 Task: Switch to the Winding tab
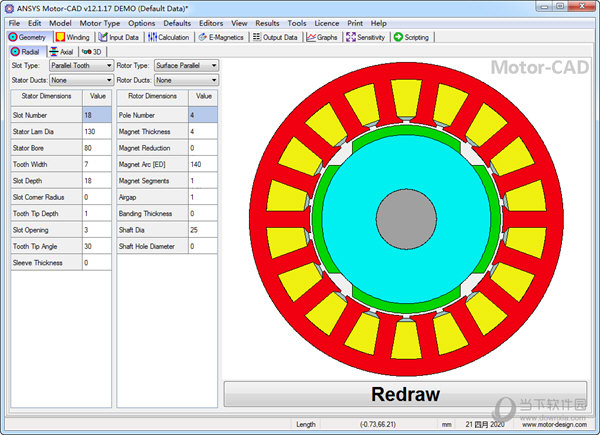pos(74,37)
